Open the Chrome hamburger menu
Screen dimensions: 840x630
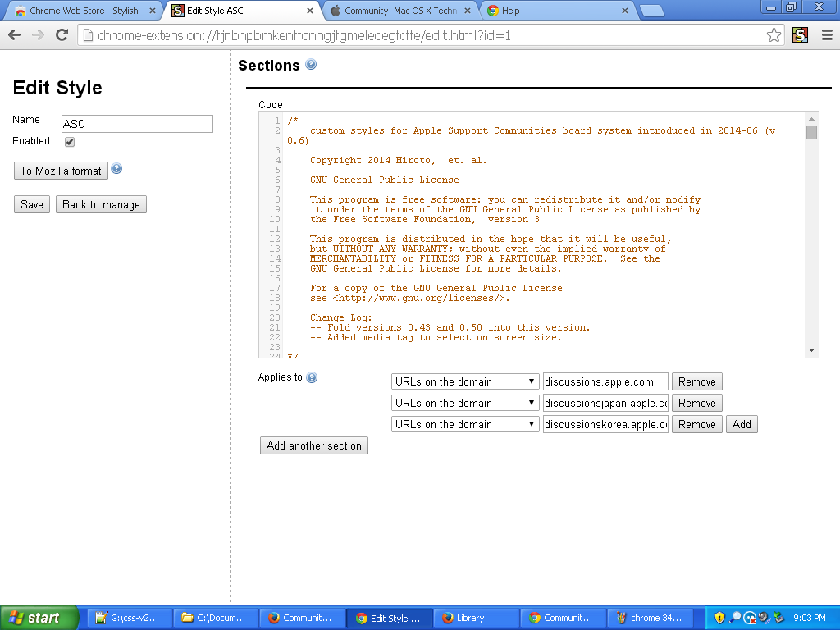click(827, 35)
